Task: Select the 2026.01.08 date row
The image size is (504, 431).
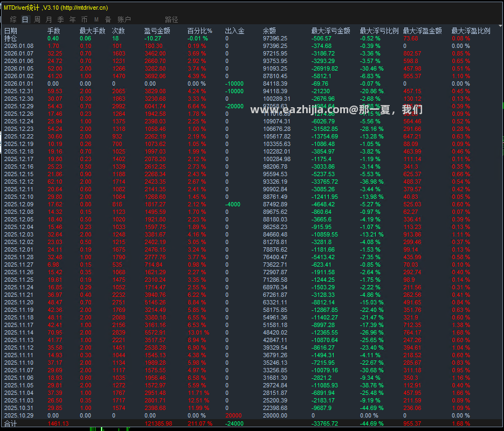Action: [19, 46]
